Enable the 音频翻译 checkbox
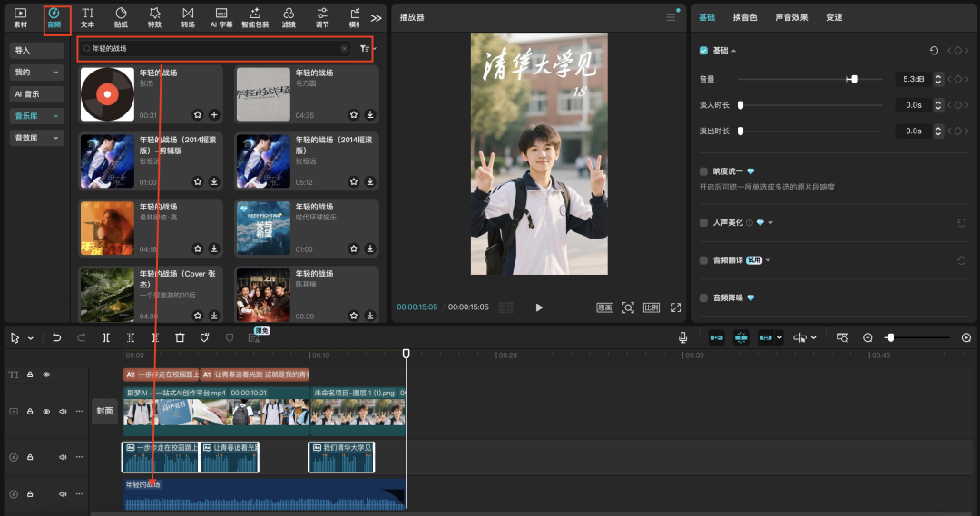This screenshot has width=980, height=516. point(704,260)
